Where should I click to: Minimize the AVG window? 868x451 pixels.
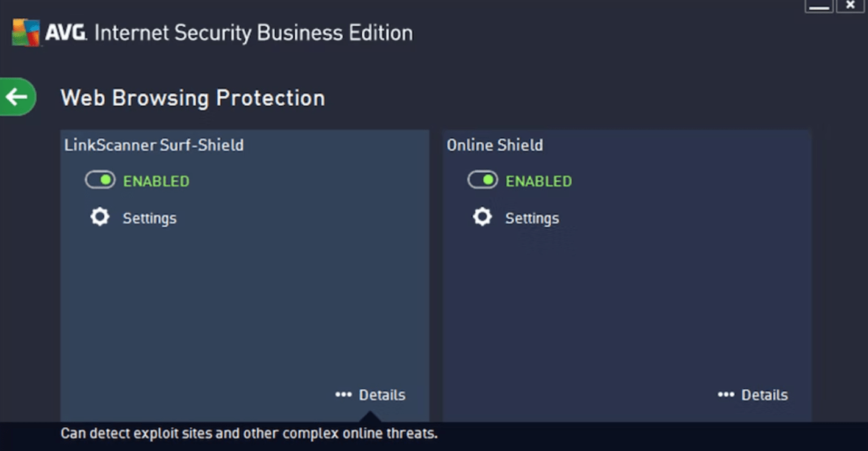point(819,5)
